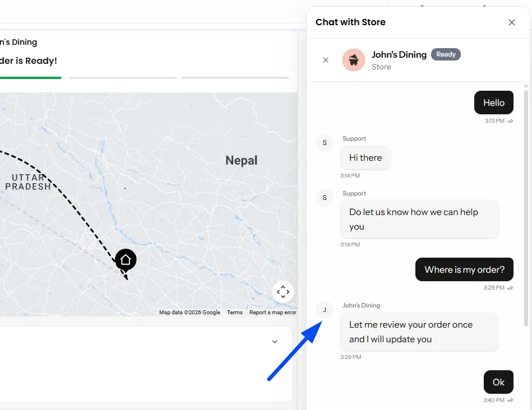
Task: Select the "Ok" message bubble
Action: pyautogui.click(x=498, y=382)
